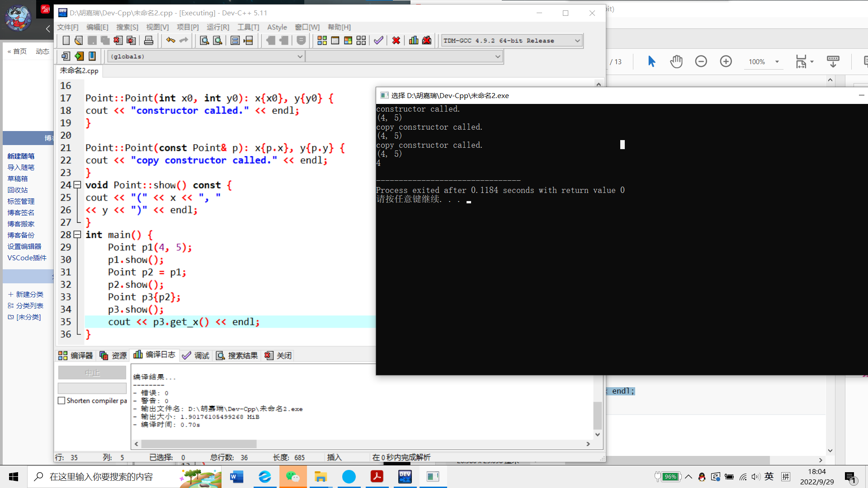868x488 pixels.
Task: Open the TDM-GCC compiler selection dropdown
Action: (577, 41)
